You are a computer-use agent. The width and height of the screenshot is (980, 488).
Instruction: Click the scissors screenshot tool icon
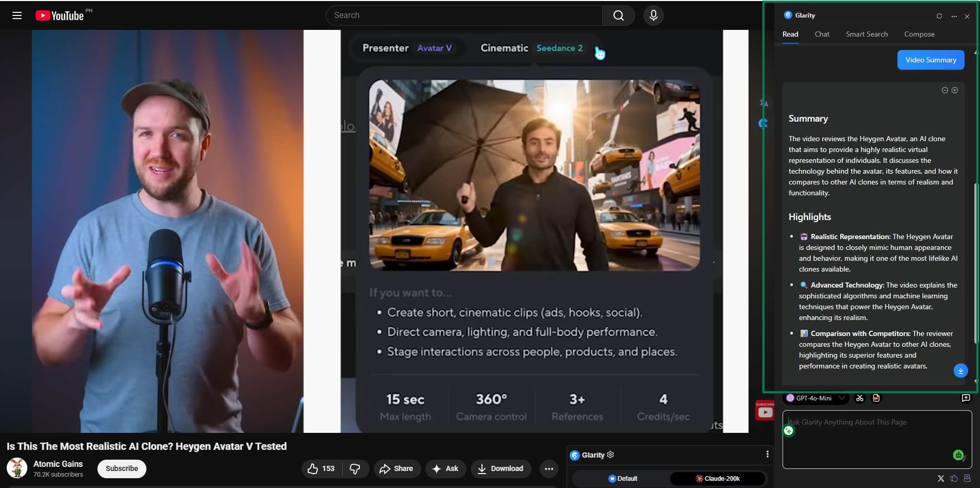859,398
